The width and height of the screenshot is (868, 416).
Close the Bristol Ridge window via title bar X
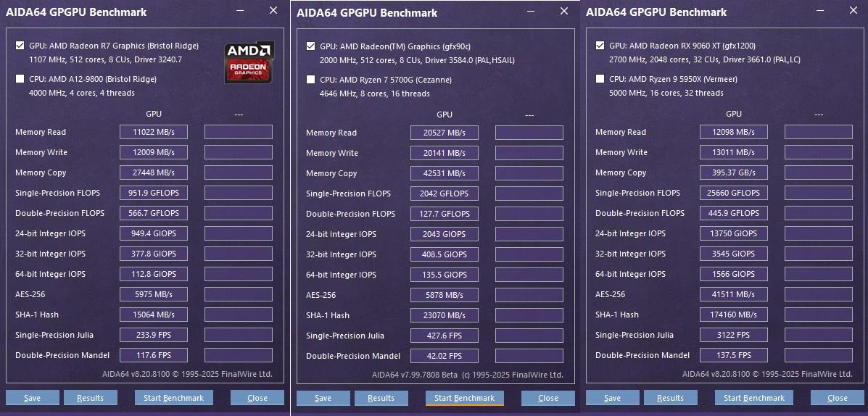[273, 11]
